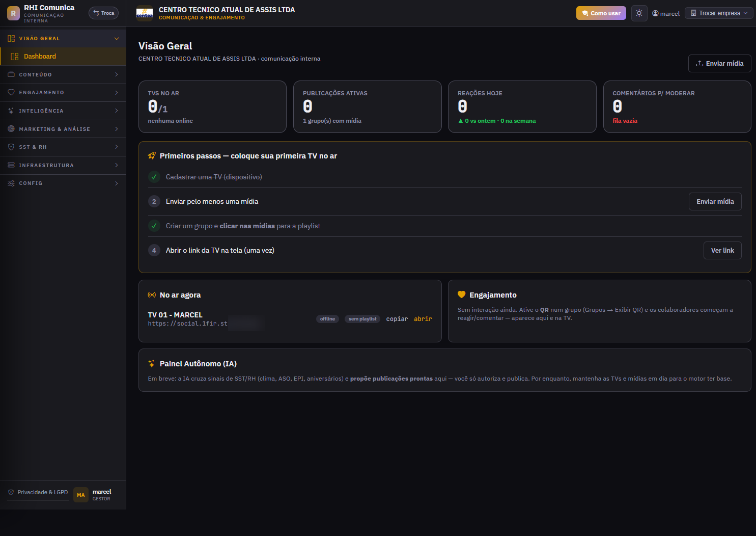The image size is (756, 536).
Task: Click abrir link for TV 01
Action: tap(423, 319)
